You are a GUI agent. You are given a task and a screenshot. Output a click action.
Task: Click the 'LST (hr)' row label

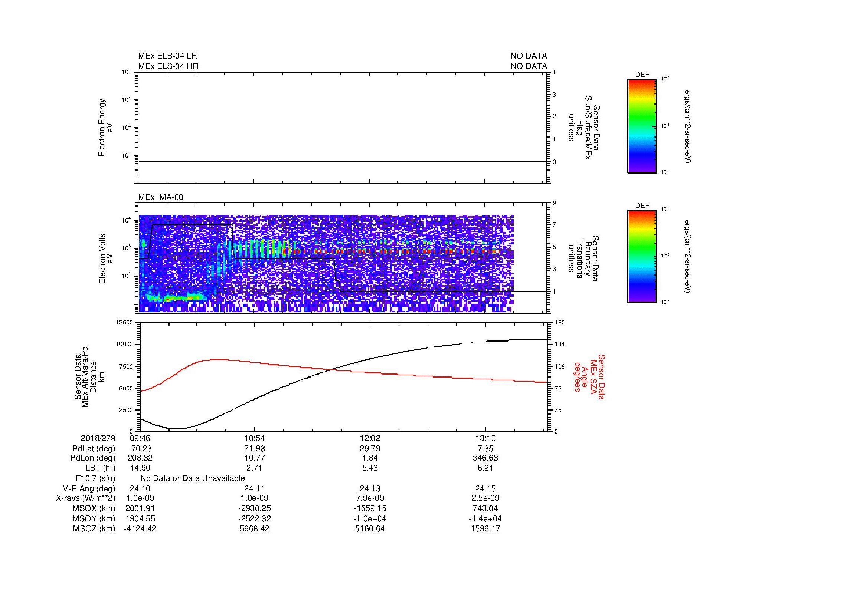(100, 468)
